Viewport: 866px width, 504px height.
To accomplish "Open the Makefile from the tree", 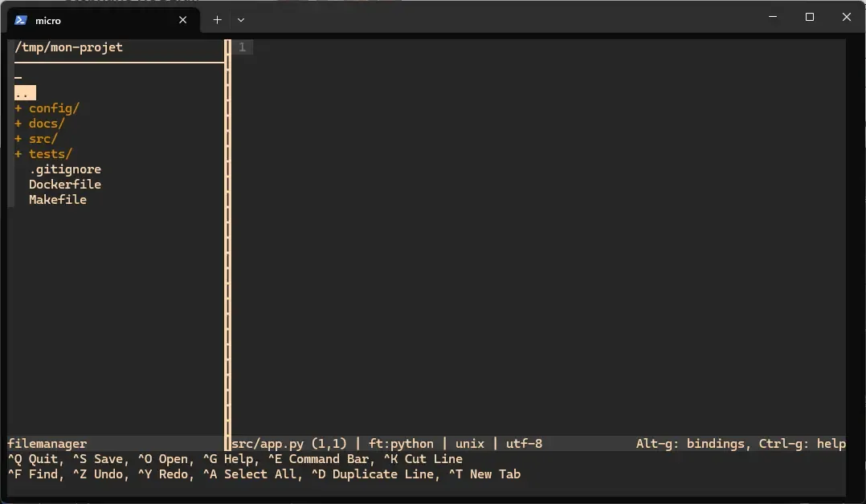I will pyautogui.click(x=57, y=199).
